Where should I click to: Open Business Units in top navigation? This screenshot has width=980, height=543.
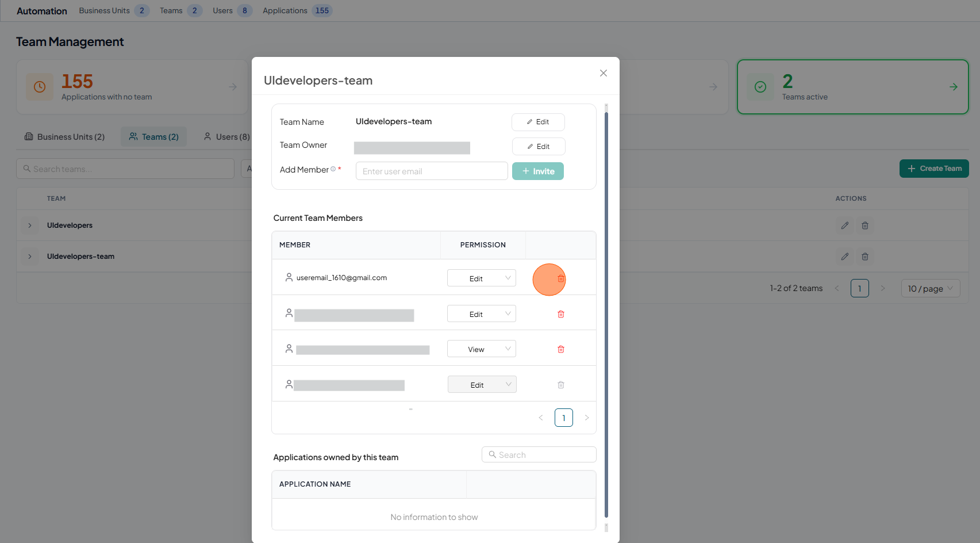[114, 10]
